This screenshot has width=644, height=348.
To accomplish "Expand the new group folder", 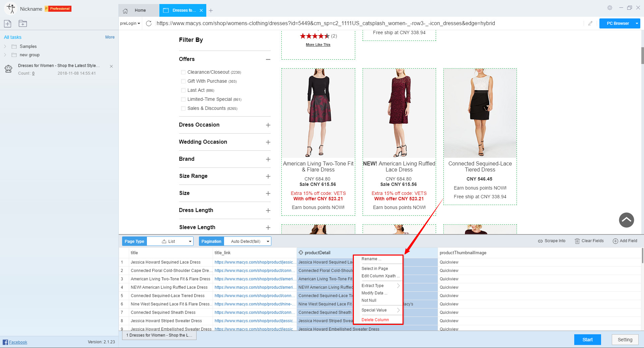I will tap(5, 55).
